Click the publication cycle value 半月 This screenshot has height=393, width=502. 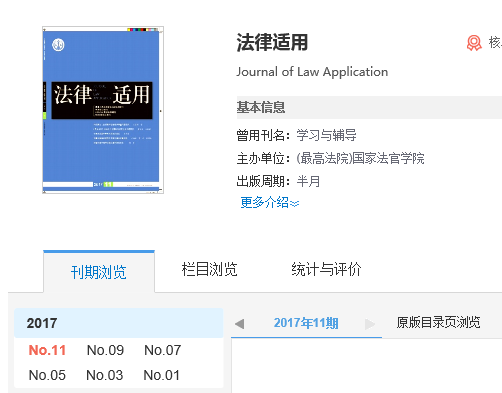[308, 182]
